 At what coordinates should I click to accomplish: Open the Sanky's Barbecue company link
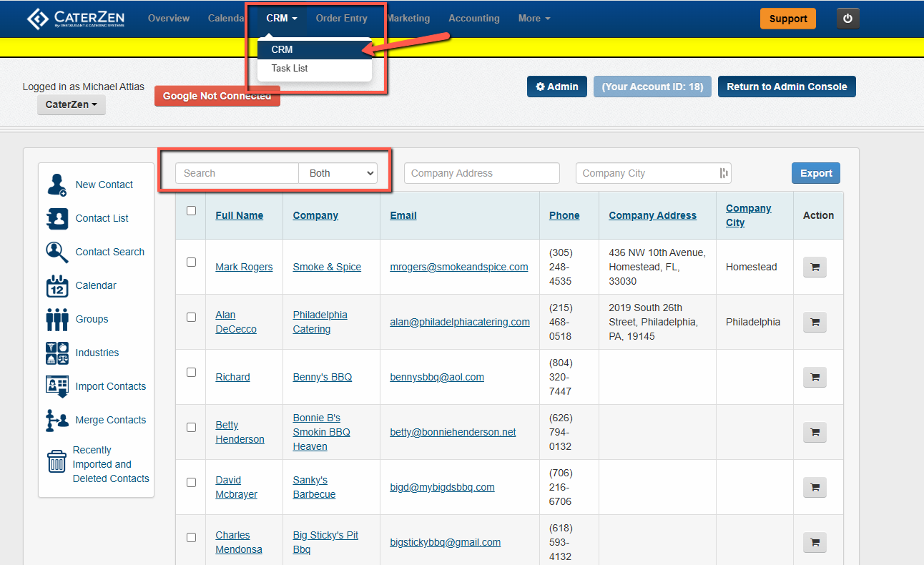tap(314, 487)
